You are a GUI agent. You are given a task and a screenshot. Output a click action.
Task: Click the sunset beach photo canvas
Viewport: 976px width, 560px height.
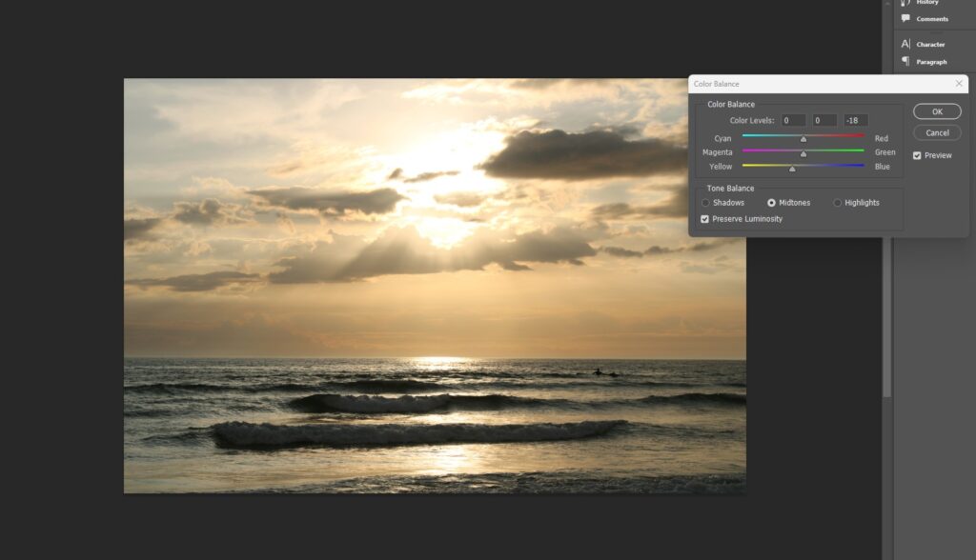click(435, 286)
